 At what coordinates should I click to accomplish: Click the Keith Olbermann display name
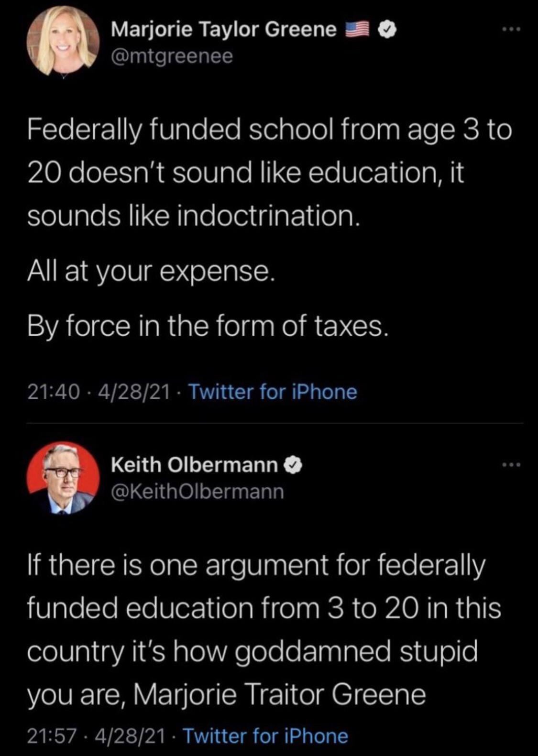click(x=194, y=464)
